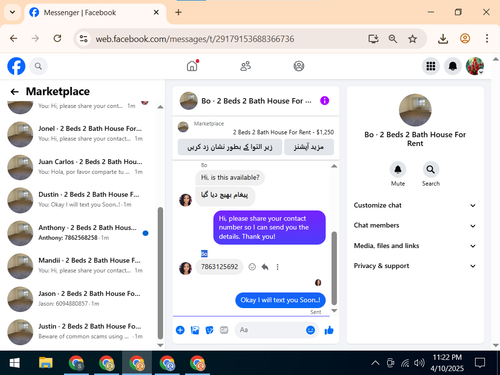Select Messenger | Facebook browser tab
The height and width of the screenshot is (375, 500).
coord(95,13)
